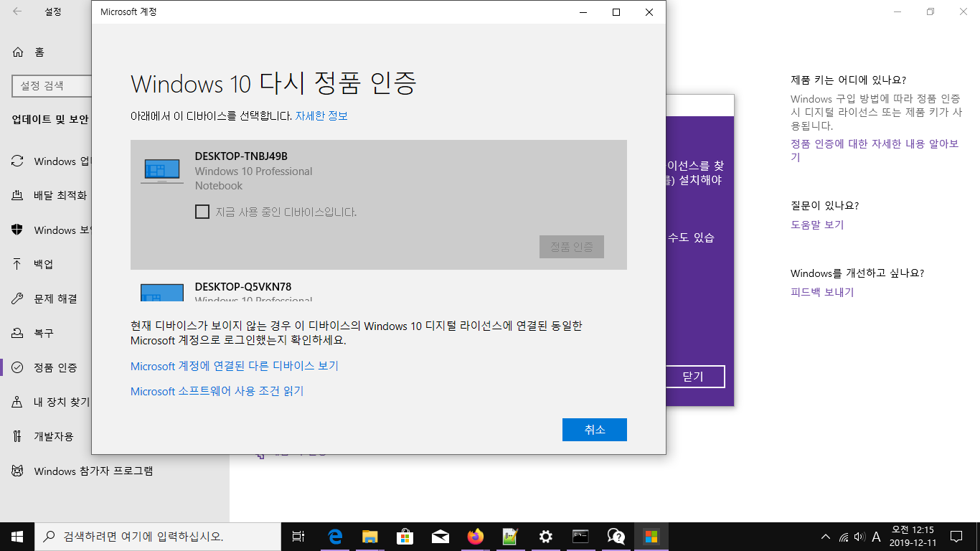The image size is (980, 551).
Task: Toggle the IME language indicator A
Action: click(x=876, y=537)
